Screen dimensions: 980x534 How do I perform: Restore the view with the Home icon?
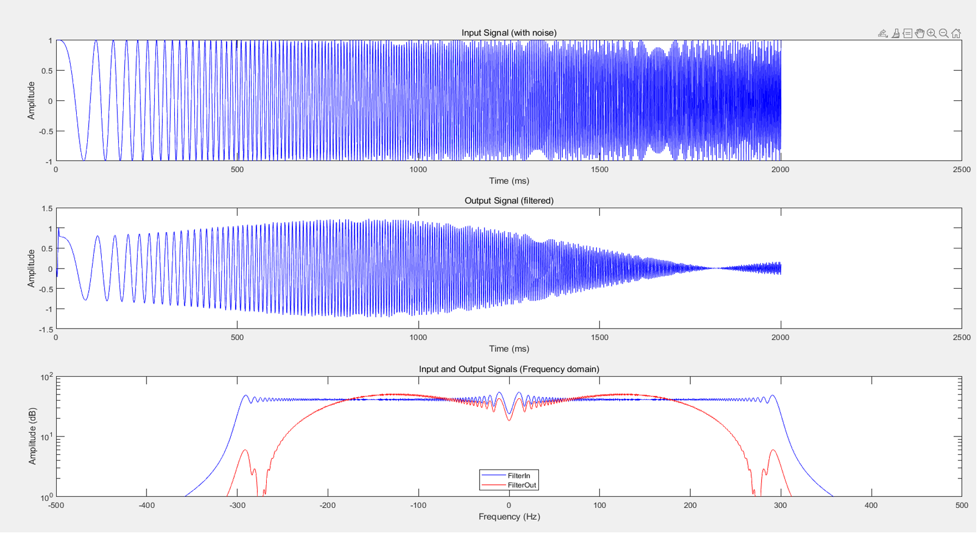click(x=956, y=34)
